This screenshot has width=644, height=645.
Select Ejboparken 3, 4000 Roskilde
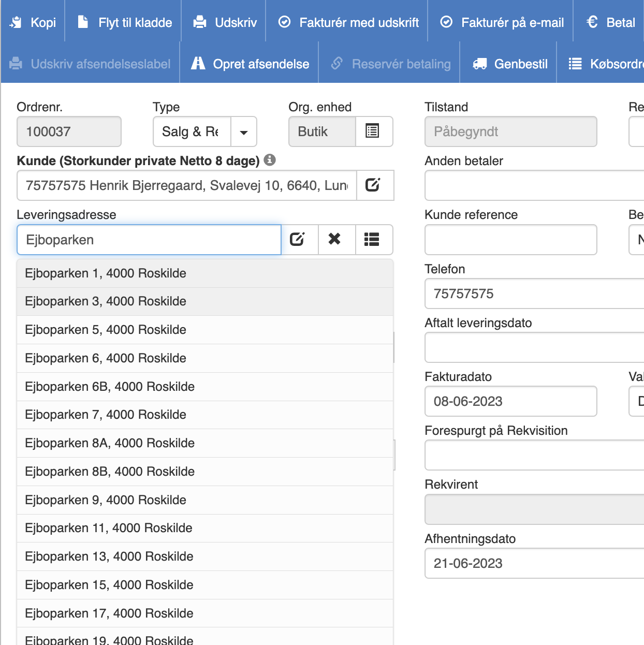[205, 301]
